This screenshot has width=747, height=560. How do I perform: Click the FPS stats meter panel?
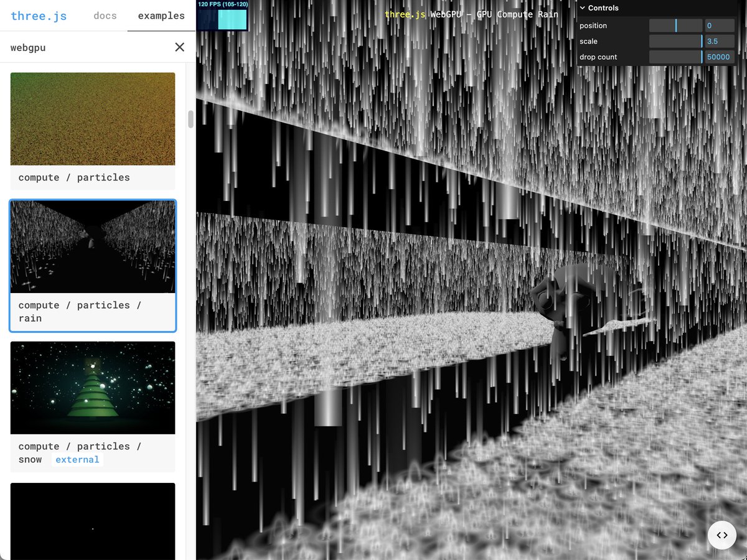click(x=222, y=16)
